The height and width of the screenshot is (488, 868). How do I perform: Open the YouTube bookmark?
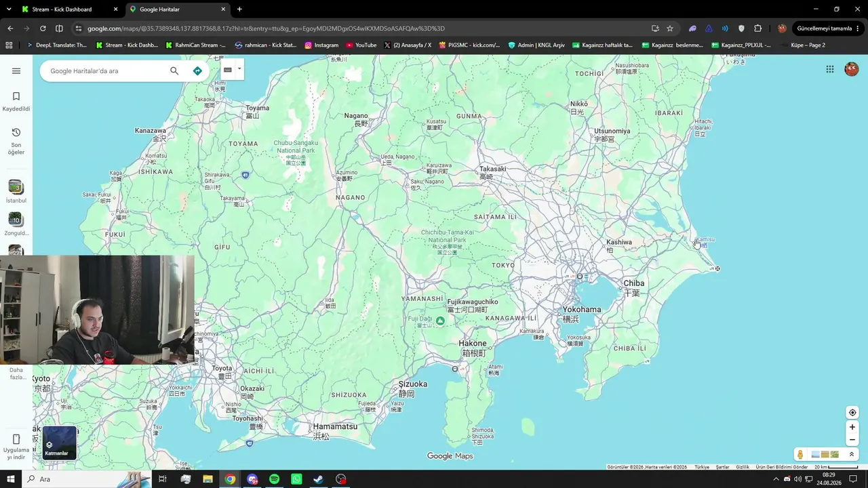361,45
